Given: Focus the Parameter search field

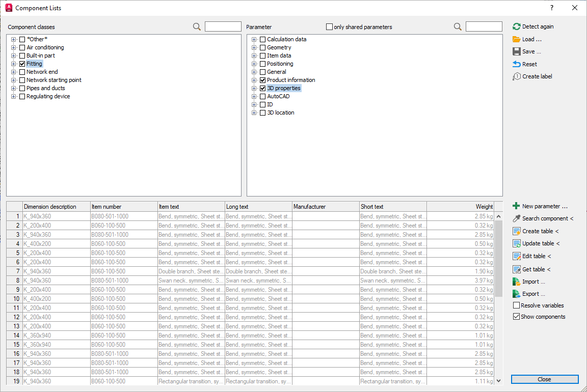Looking at the screenshot, I should coord(484,26).
